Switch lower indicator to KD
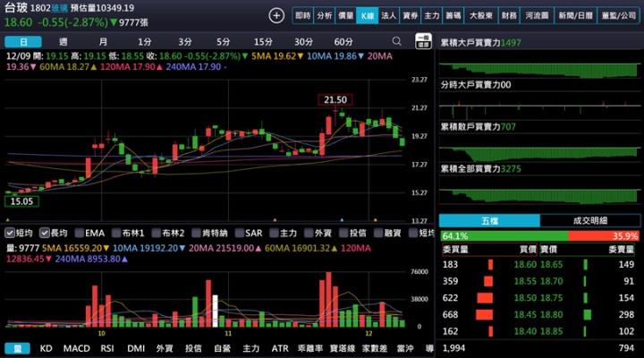 click(46, 347)
